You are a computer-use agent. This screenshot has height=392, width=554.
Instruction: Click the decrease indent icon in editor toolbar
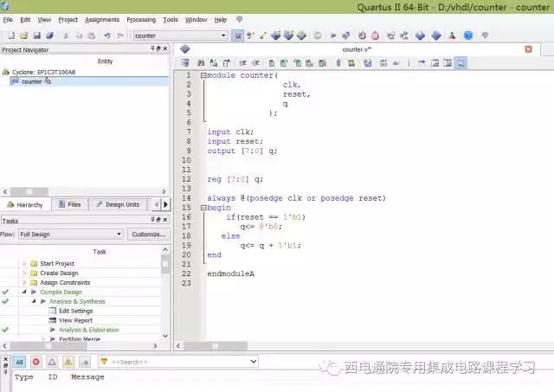click(x=255, y=63)
